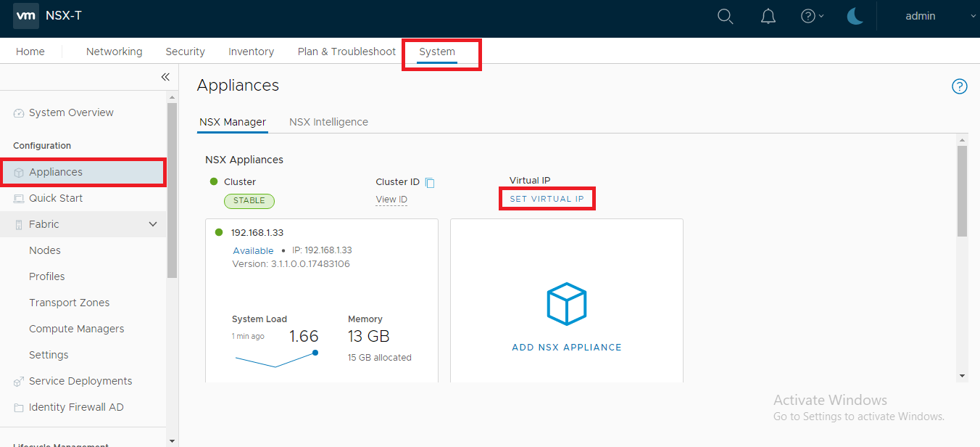The height and width of the screenshot is (447, 980).
Task: Toggle dark mode moon icon
Action: coord(855,16)
